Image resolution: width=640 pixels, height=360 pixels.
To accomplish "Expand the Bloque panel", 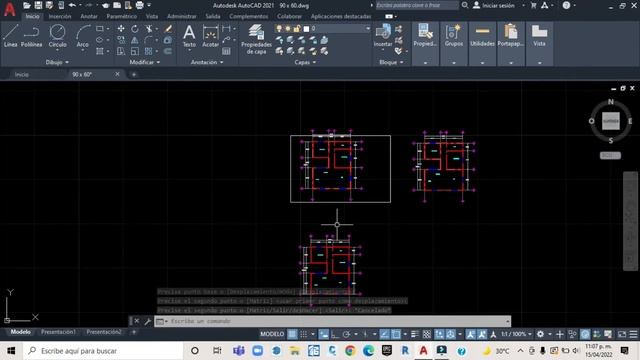I will [x=391, y=62].
